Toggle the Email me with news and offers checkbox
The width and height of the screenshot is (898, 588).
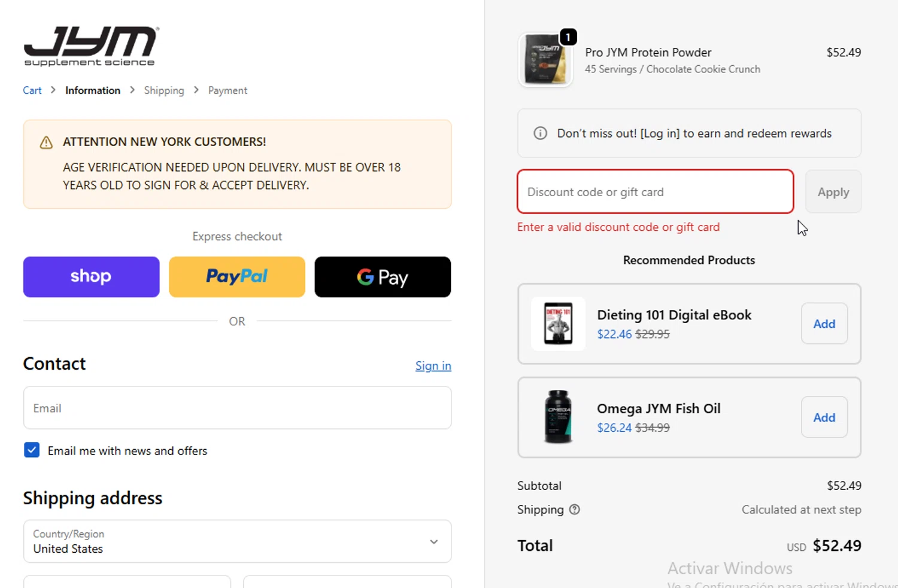tap(32, 450)
